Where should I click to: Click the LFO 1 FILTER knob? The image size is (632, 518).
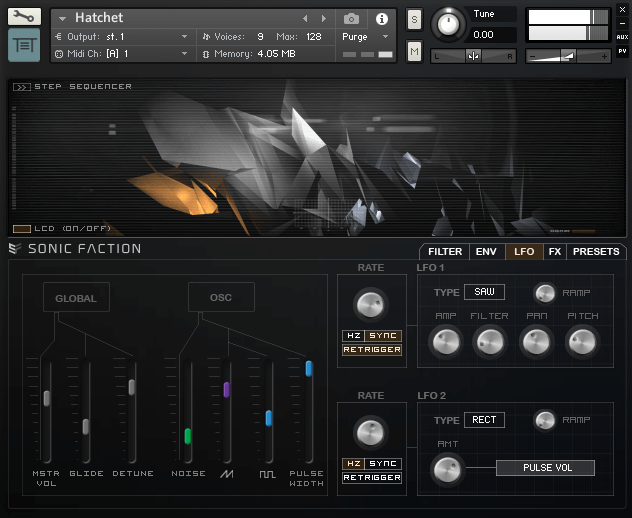(x=490, y=342)
